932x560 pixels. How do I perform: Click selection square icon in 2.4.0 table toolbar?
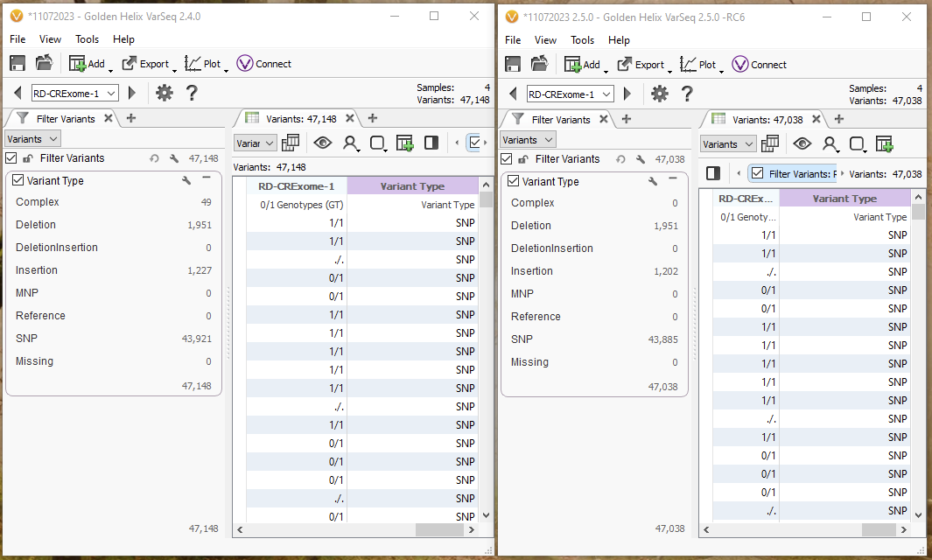point(377,143)
